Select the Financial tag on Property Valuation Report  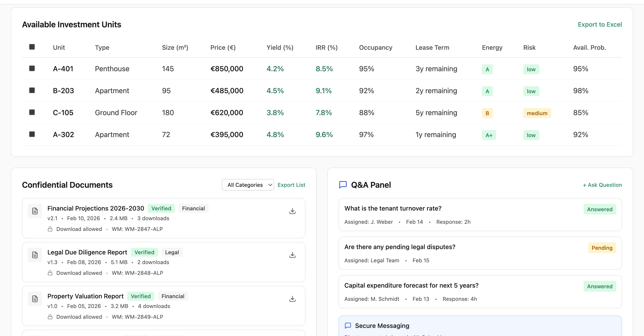(x=173, y=296)
